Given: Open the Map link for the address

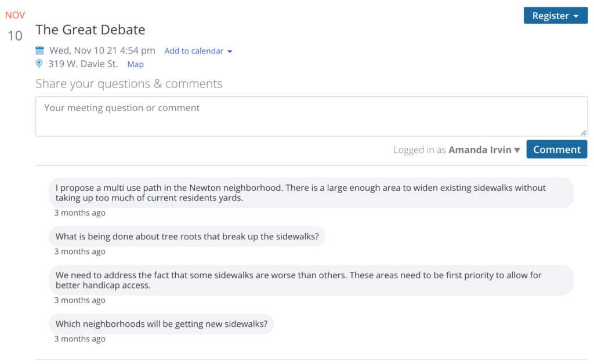Looking at the screenshot, I should point(135,64).
